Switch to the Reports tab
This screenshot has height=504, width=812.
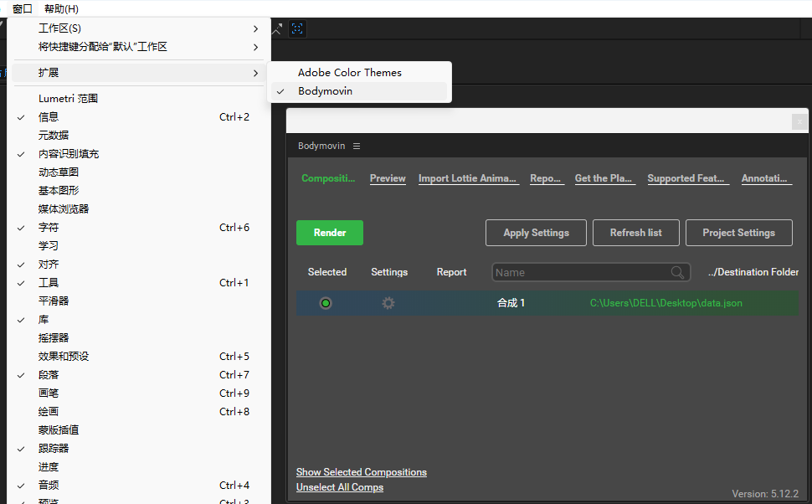pyautogui.click(x=546, y=178)
